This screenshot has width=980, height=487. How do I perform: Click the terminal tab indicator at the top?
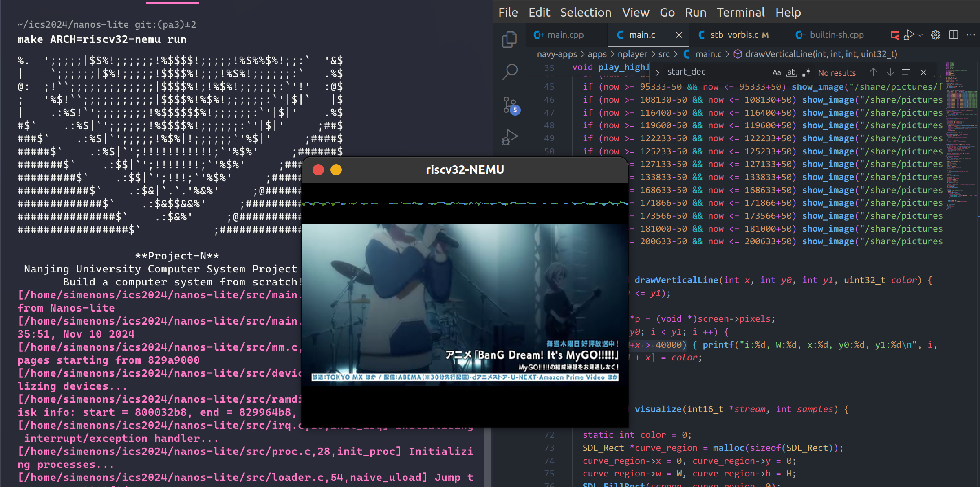tap(172, 2)
